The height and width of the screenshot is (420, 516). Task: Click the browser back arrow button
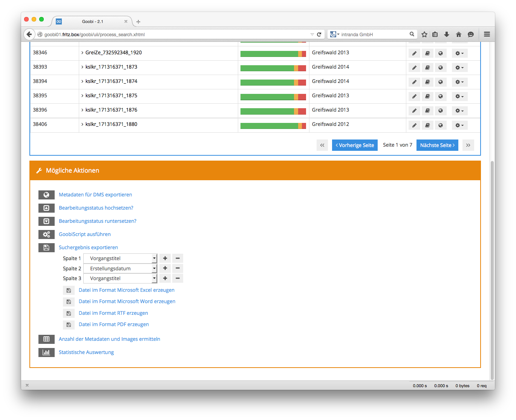click(x=29, y=34)
